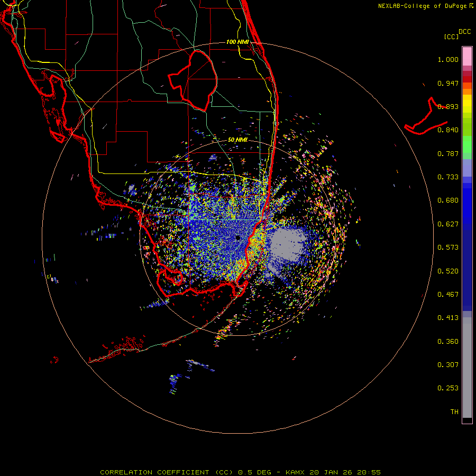Click the DCC legend heading
Screen dimensions: 476x476
pos(465,32)
